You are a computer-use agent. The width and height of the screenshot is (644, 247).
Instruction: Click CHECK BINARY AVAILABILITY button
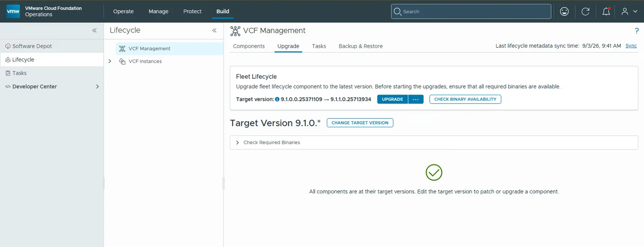coord(465,99)
